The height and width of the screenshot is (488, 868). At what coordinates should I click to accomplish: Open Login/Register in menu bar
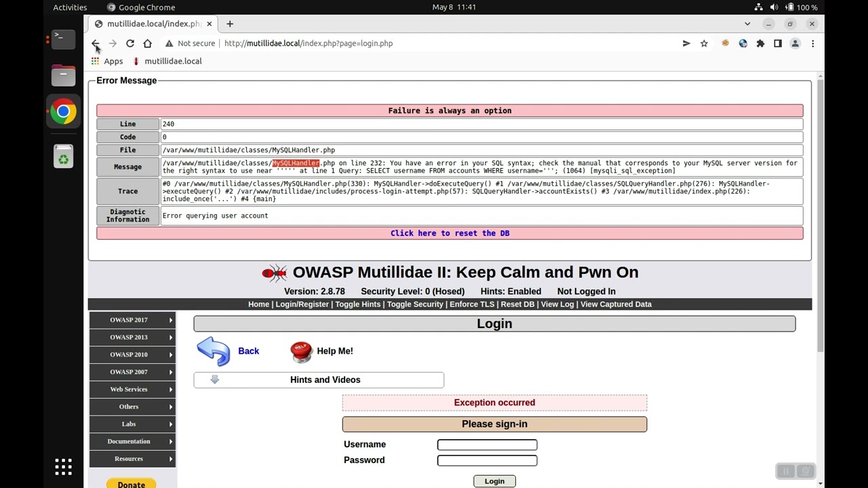coord(302,304)
